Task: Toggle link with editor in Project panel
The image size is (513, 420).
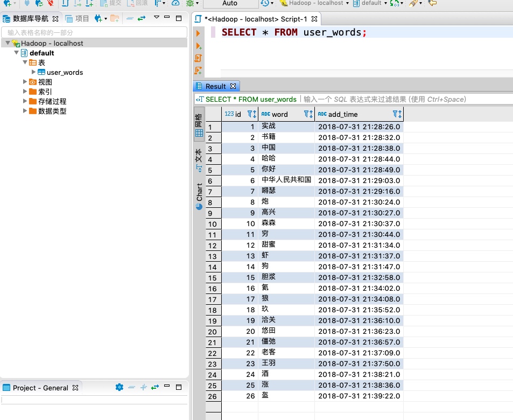Action: (154, 387)
